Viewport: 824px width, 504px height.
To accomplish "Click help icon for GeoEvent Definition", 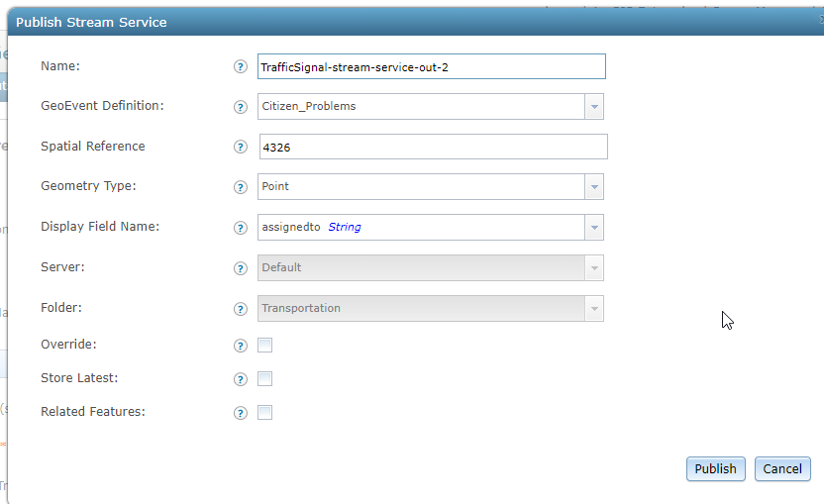I will pyautogui.click(x=240, y=107).
